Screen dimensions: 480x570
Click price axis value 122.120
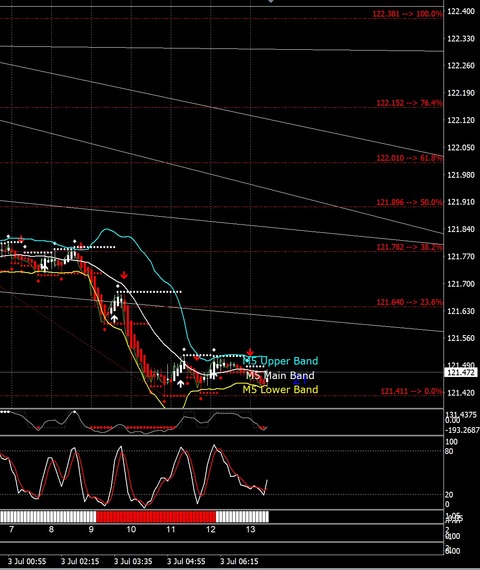tap(461, 120)
